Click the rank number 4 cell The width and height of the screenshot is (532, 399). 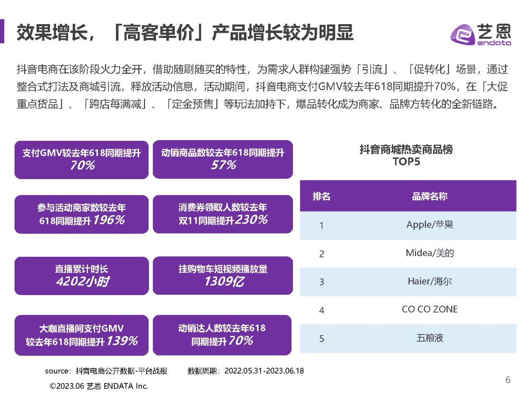[321, 310]
